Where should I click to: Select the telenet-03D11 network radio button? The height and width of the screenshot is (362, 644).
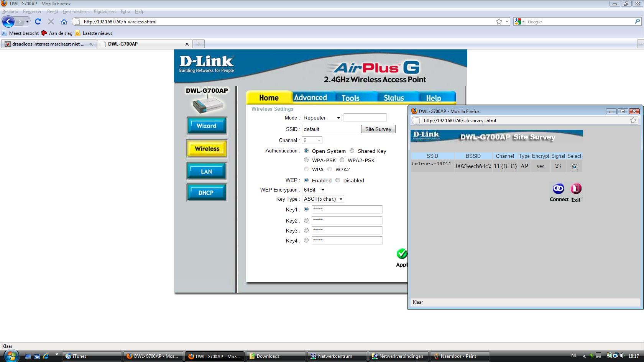pos(575,167)
